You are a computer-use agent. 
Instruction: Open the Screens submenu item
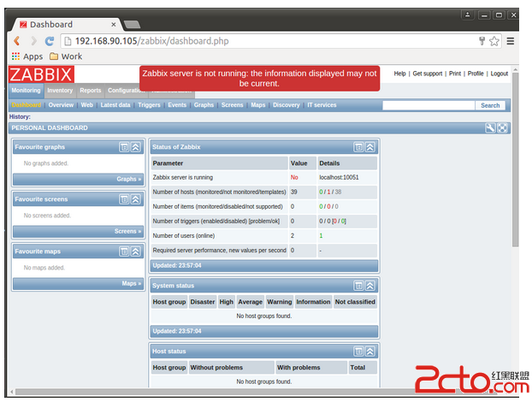pyautogui.click(x=233, y=105)
